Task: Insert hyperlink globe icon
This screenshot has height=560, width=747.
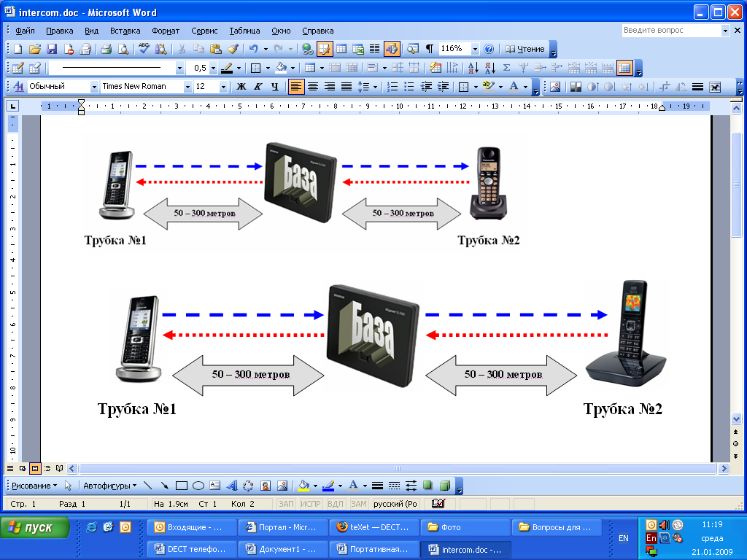Action: pos(308,49)
